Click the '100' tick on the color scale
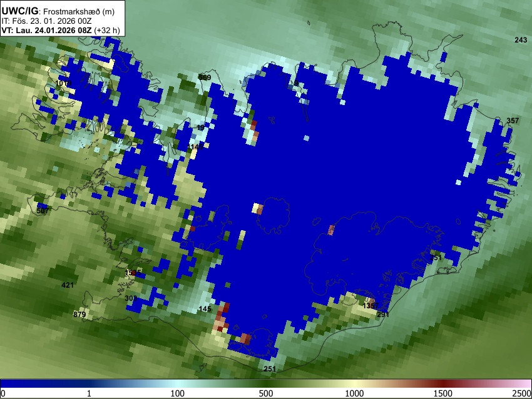 click(178, 393)
